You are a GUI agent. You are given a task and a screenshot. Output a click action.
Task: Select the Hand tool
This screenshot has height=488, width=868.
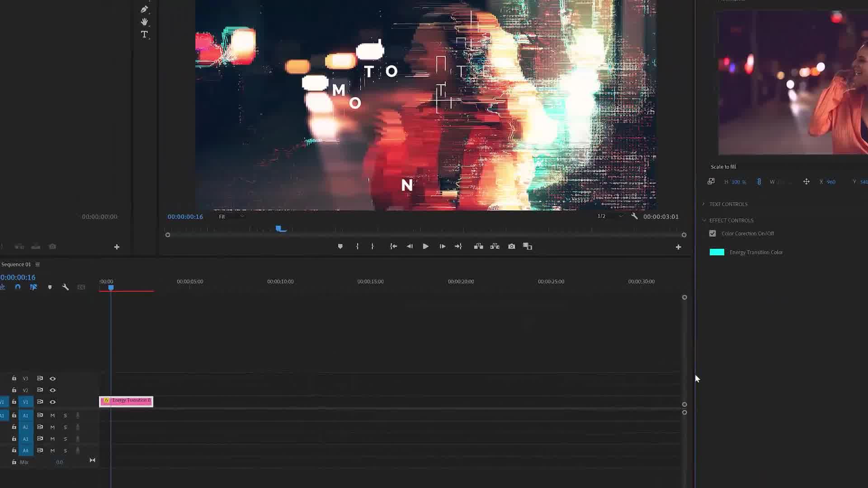144,22
